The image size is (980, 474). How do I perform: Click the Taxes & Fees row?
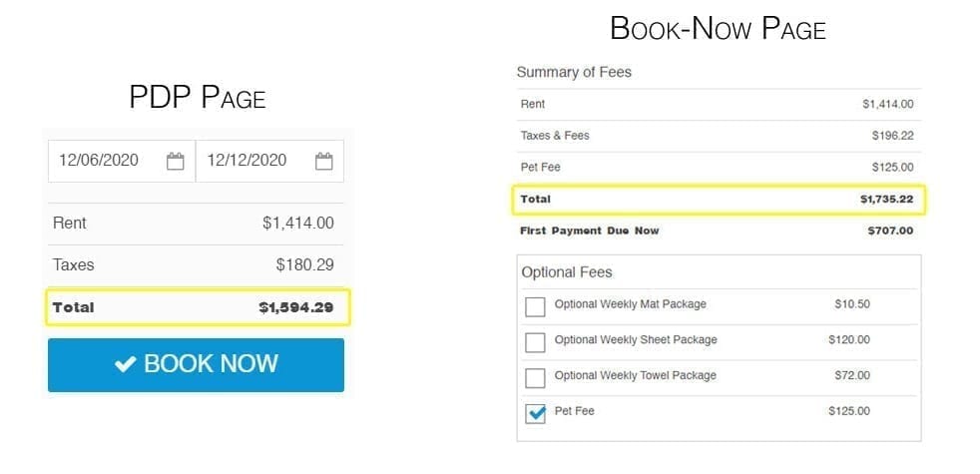(718, 136)
